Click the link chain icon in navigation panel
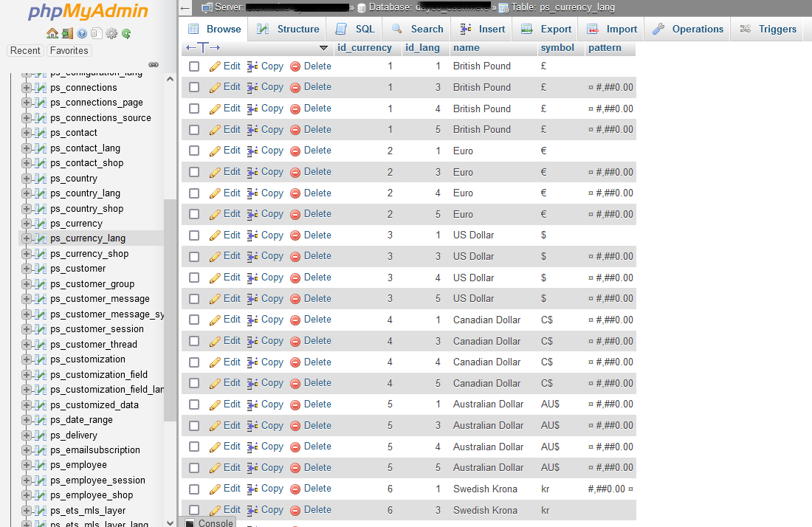 154,65
